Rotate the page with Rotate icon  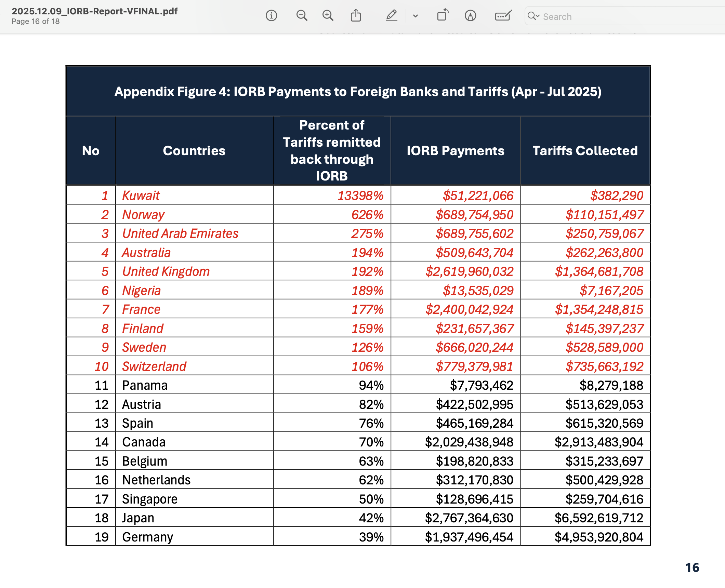click(x=443, y=16)
